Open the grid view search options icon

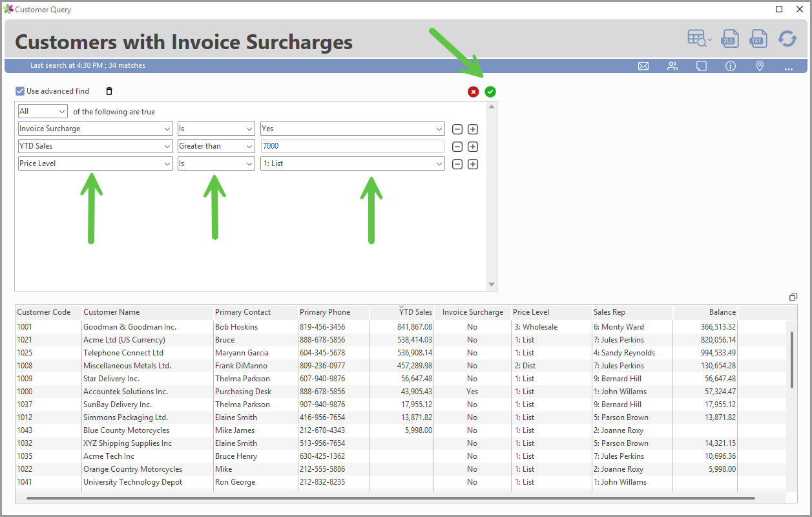pyautogui.click(x=700, y=39)
